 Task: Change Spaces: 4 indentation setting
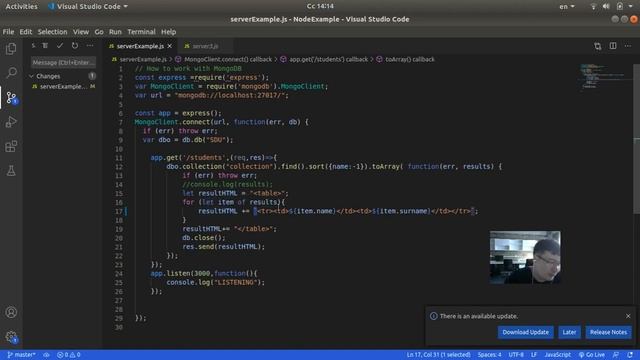click(x=489, y=355)
